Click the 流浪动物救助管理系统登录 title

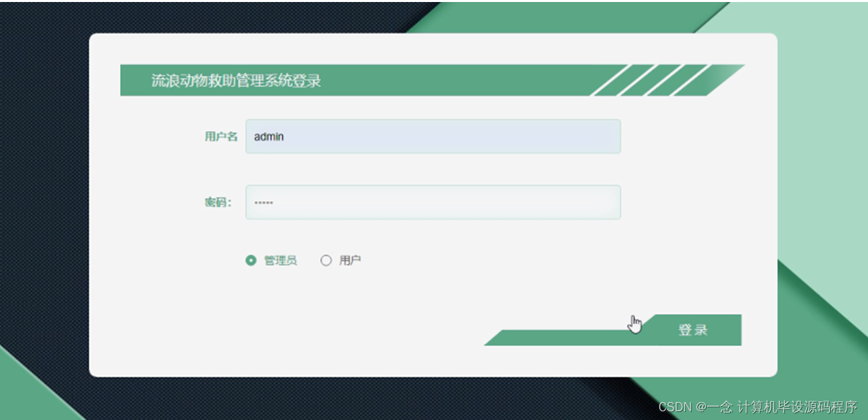(236, 81)
